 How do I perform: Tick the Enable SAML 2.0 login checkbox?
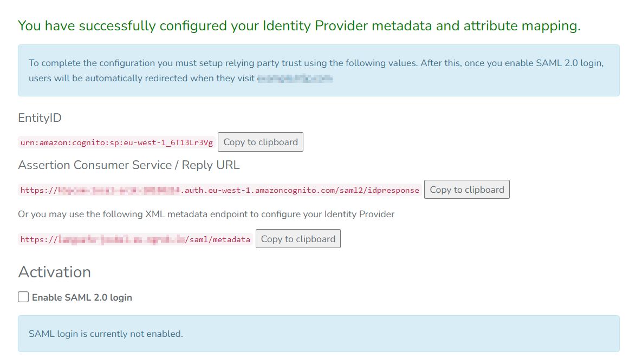(x=23, y=297)
